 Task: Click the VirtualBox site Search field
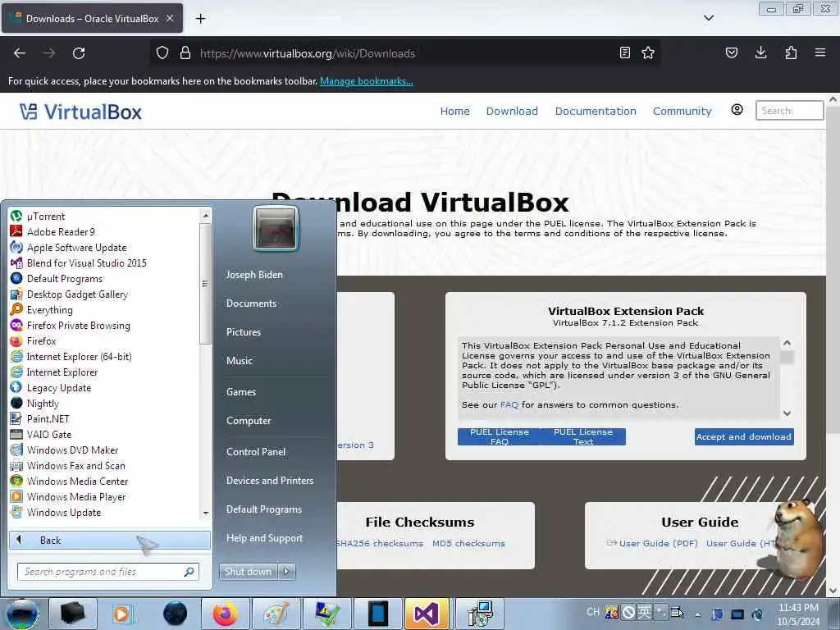(789, 111)
